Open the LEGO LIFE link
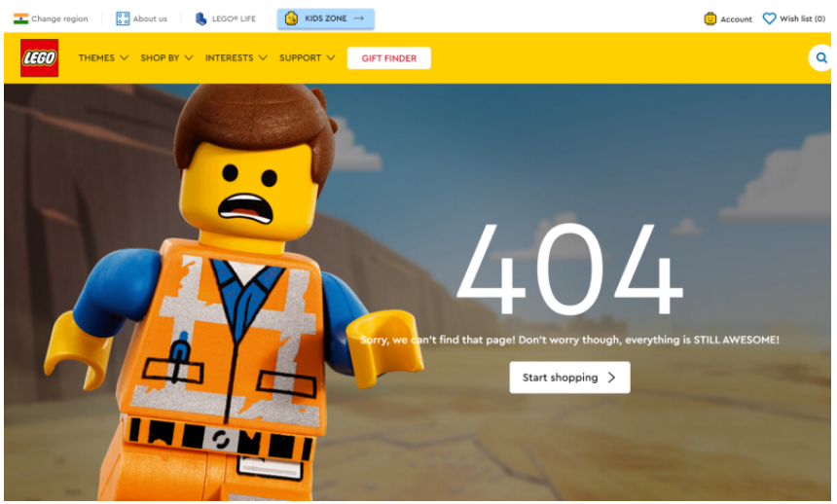This screenshot has height=504, width=837. click(x=225, y=18)
